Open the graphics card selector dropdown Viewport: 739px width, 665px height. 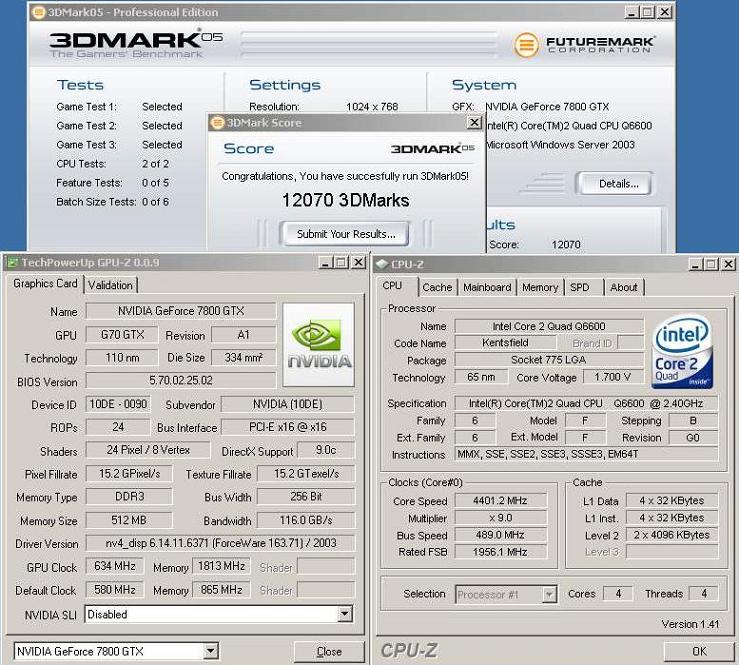pos(211,651)
